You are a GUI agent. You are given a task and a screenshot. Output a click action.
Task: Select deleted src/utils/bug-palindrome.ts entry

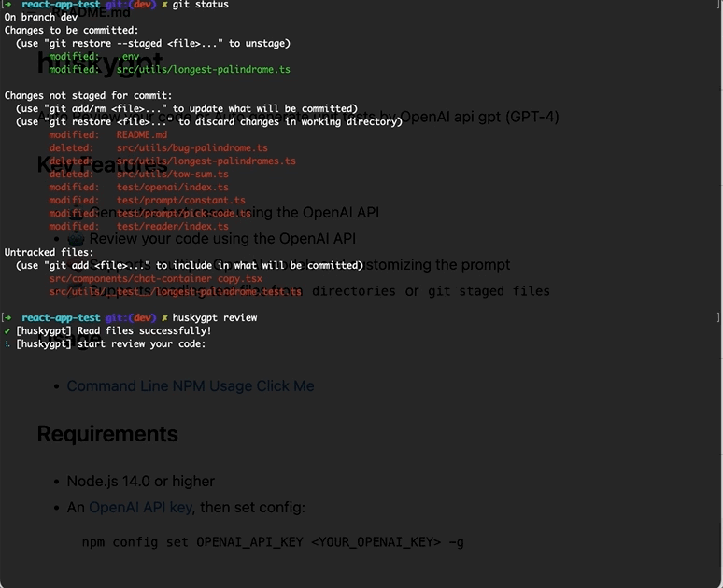point(158,147)
